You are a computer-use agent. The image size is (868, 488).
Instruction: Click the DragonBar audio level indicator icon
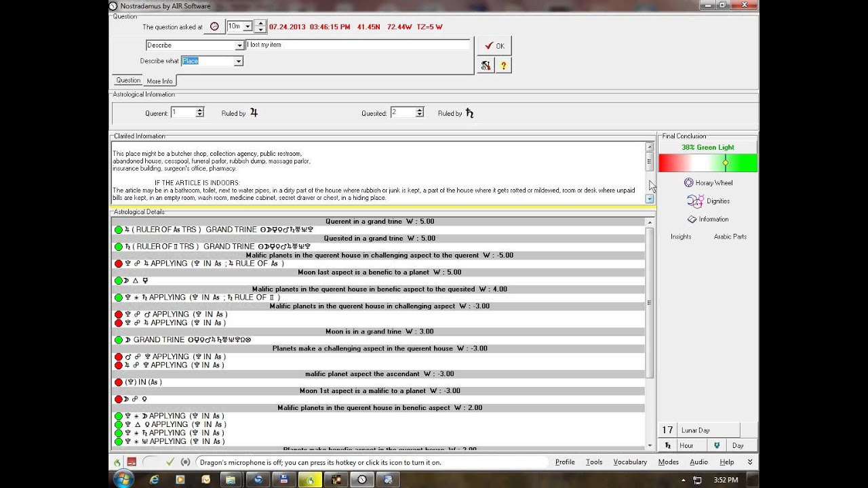185,462
